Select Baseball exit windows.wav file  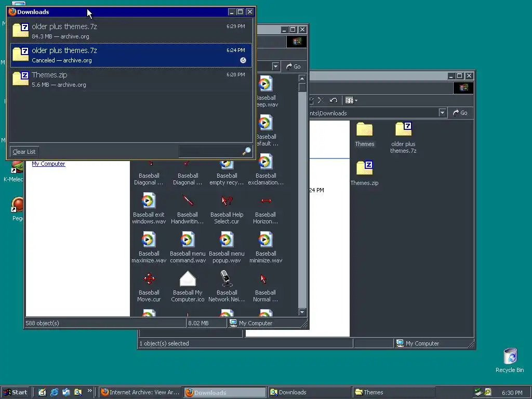pyautogui.click(x=149, y=209)
